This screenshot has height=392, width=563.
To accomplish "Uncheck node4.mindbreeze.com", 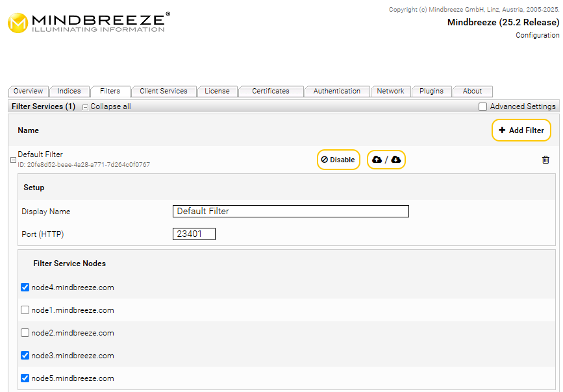I will point(25,287).
